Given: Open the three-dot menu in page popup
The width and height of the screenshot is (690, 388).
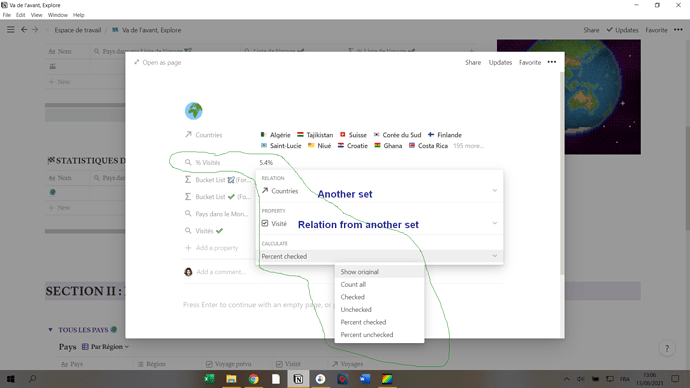Looking at the screenshot, I should coord(551,62).
